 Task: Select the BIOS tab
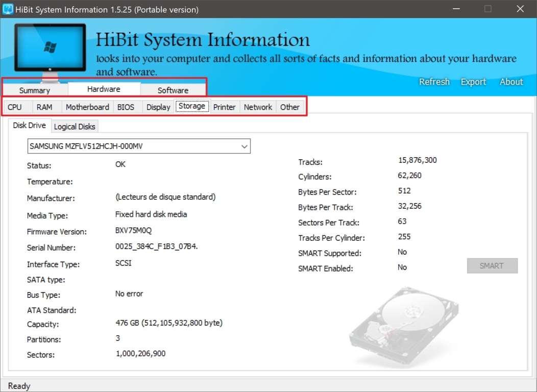tap(126, 107)
